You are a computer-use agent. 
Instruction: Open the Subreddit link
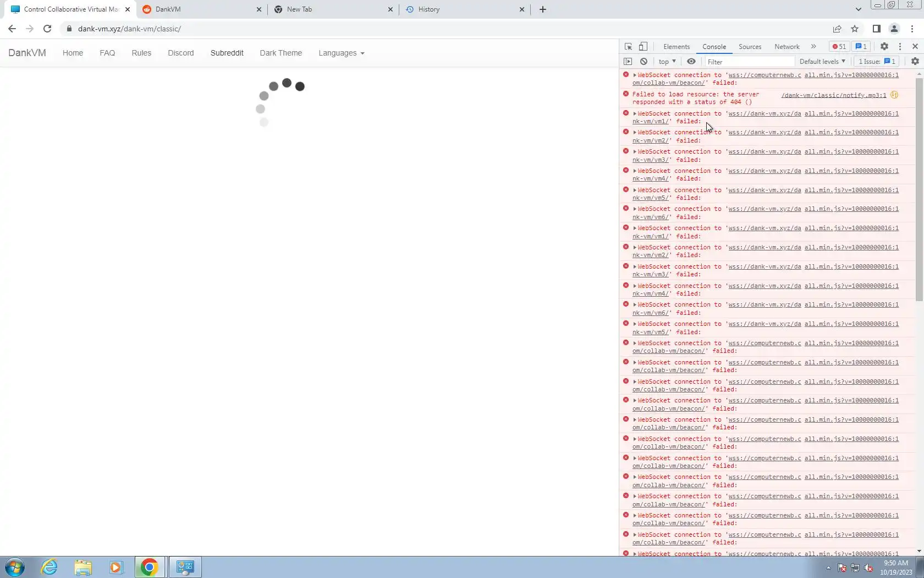tap(227, 53)
